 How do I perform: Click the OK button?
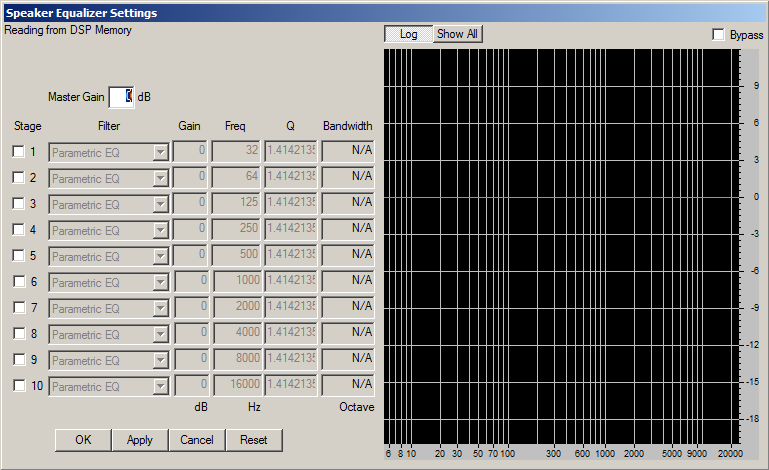tap(83, 440)
